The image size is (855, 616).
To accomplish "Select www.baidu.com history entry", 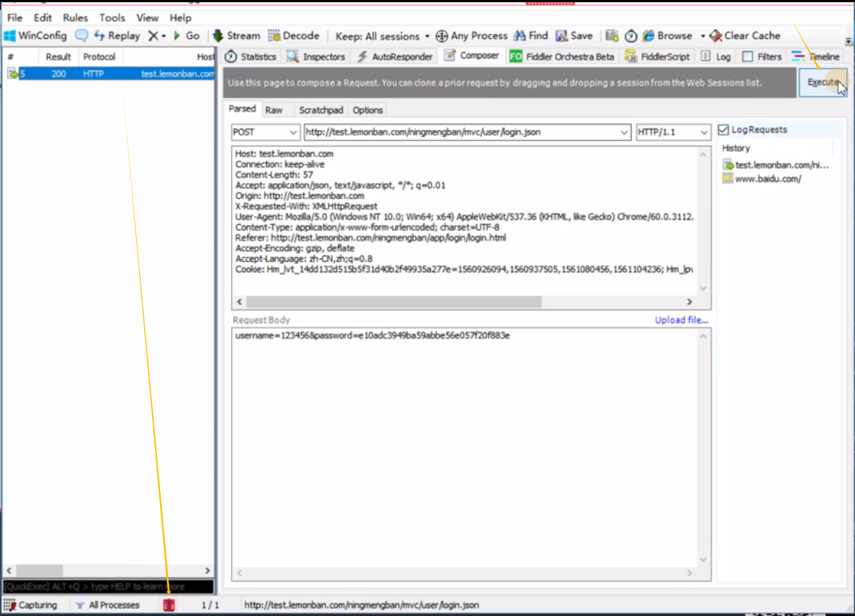I will (x=761, y=179).
